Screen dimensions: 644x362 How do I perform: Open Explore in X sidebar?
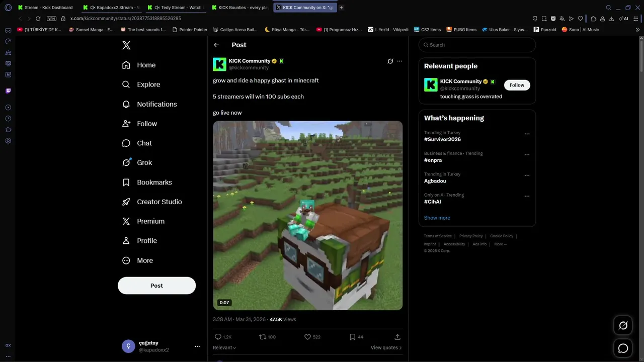(x=141, y=84)
